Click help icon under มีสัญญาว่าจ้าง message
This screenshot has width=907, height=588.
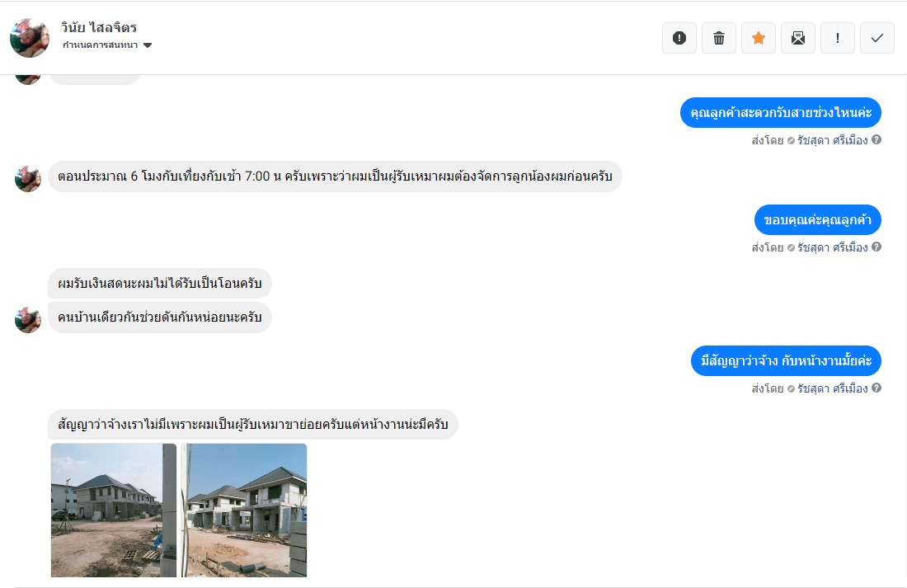pos(876,388)
